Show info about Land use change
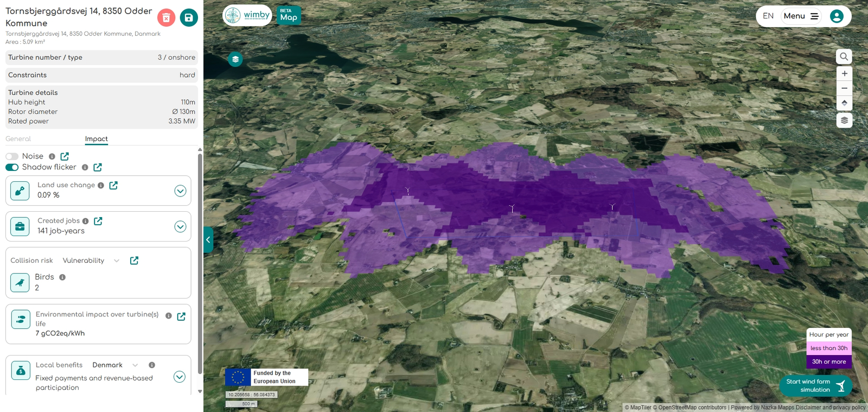868x412 pixels. (x=101, y=185)
